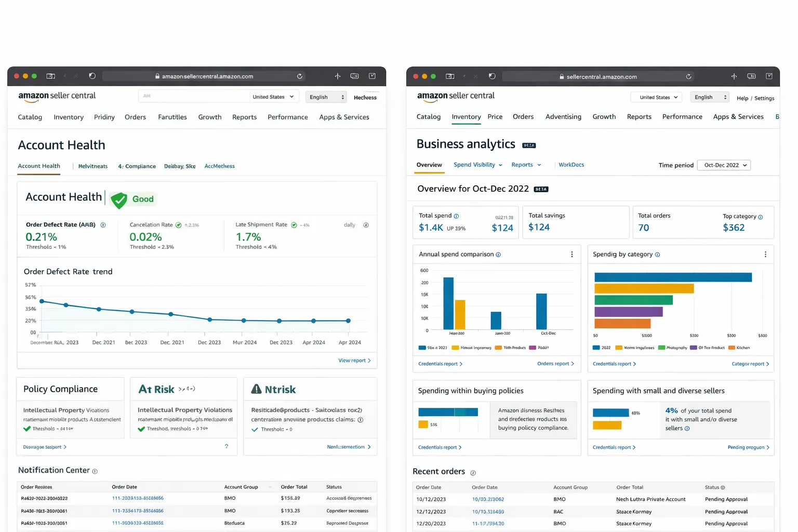The image size is (798, 532).
Task: Open Disragae Seapert link under Policy Compliance
Action: pos(45,447)
